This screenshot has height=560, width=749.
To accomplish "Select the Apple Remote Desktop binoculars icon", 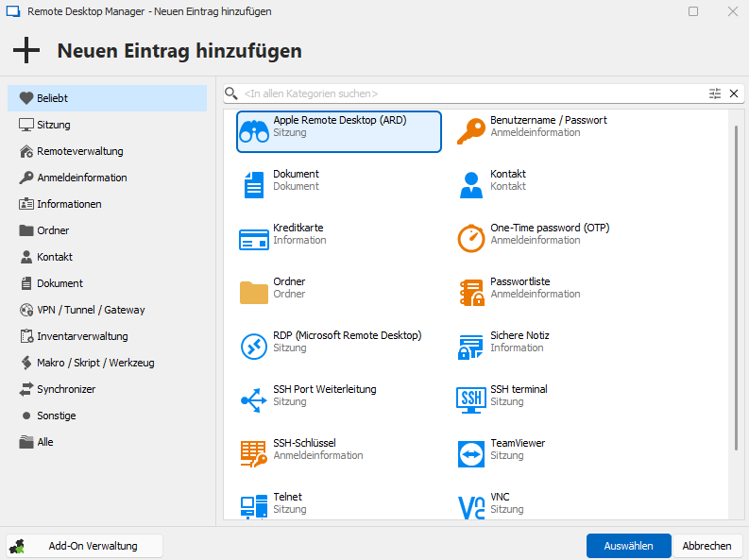I will 254,131.
